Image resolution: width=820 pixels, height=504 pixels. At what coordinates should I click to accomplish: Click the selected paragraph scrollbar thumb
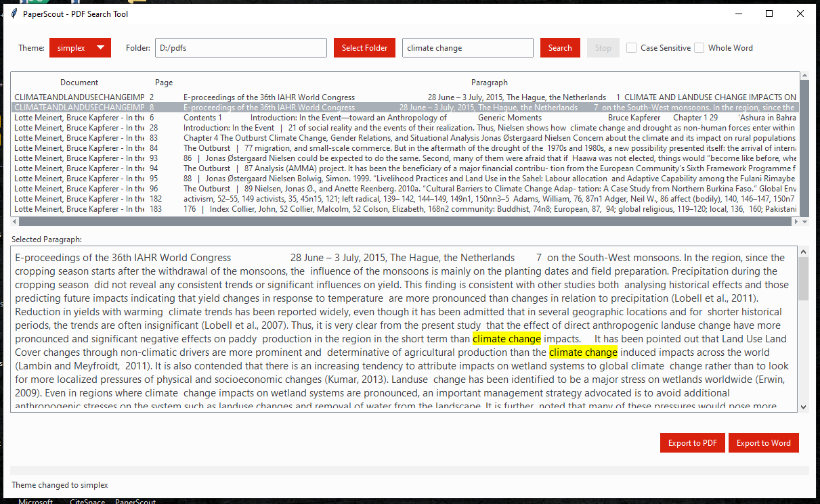(804, 278)
